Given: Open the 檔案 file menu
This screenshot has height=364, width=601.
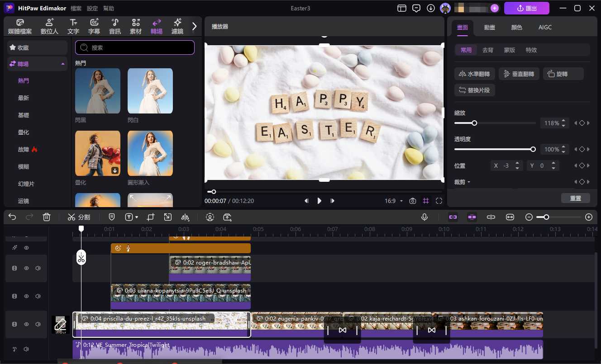Looking at the screenshot, I should [x=76, y=9].
